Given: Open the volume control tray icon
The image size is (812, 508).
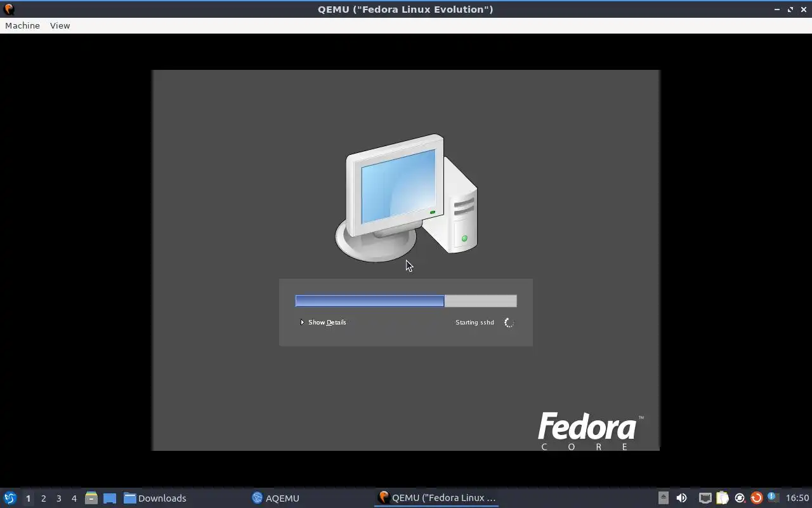Looking at the screenshot, I should pos(681,498).
